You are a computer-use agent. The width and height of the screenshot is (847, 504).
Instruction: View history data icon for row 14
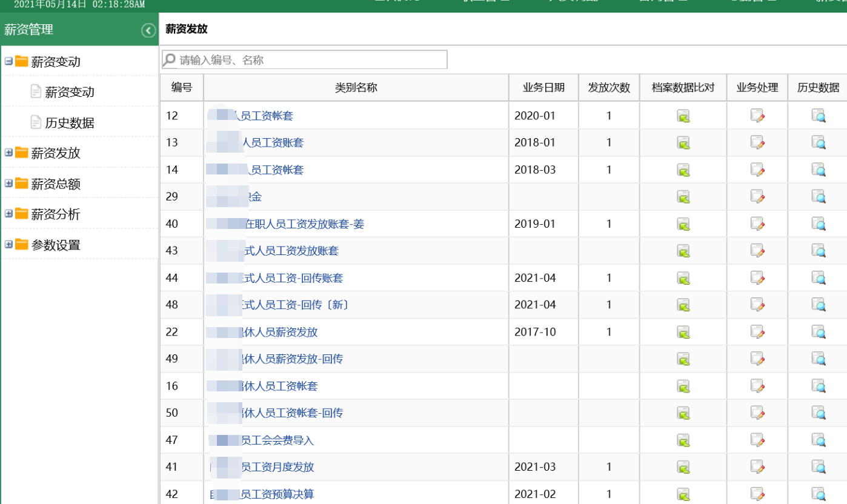(819, 170)
